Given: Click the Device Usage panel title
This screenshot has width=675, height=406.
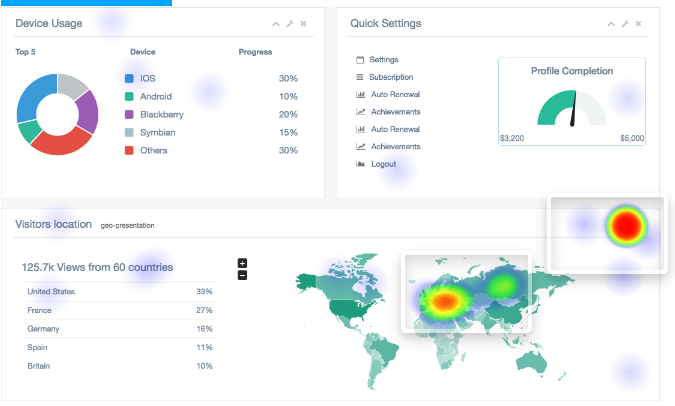Looking at the screenshot, I should pos(49,23).
